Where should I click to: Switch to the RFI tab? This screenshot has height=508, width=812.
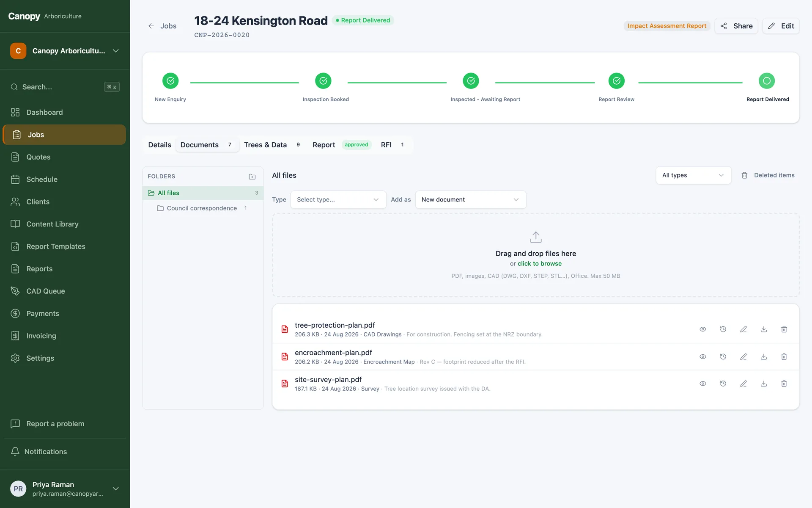point(394,145)
